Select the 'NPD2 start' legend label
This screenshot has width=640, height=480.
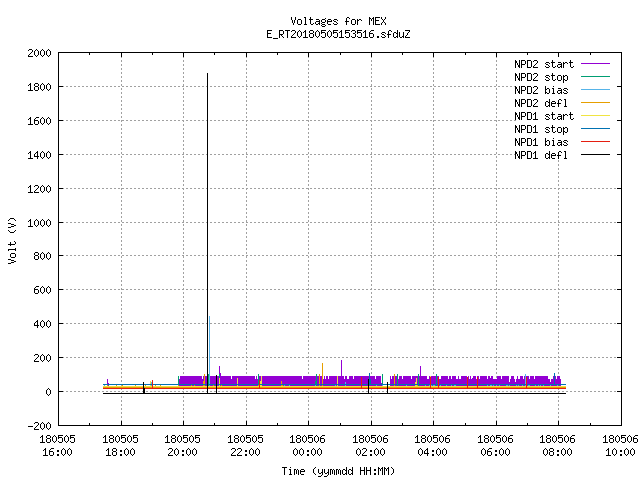[544, 64]
